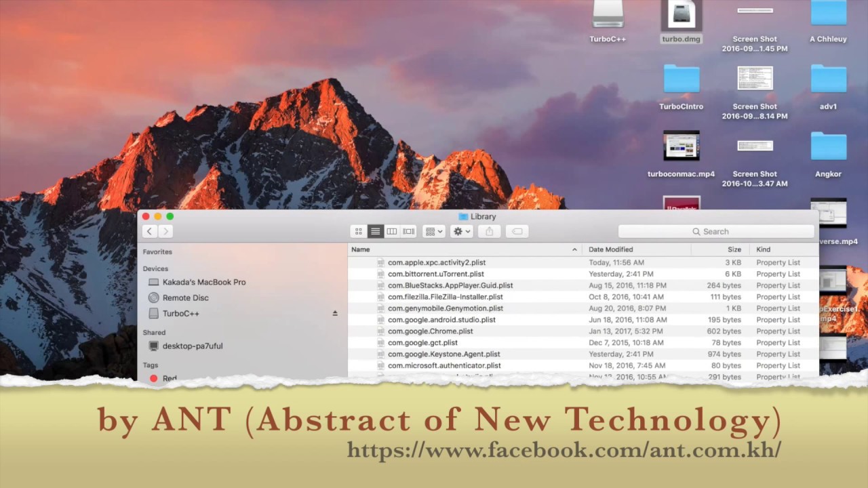Screen dimensions: 868x488
Task: Open the item arrangement dropdown
Action: pos(433,231)
